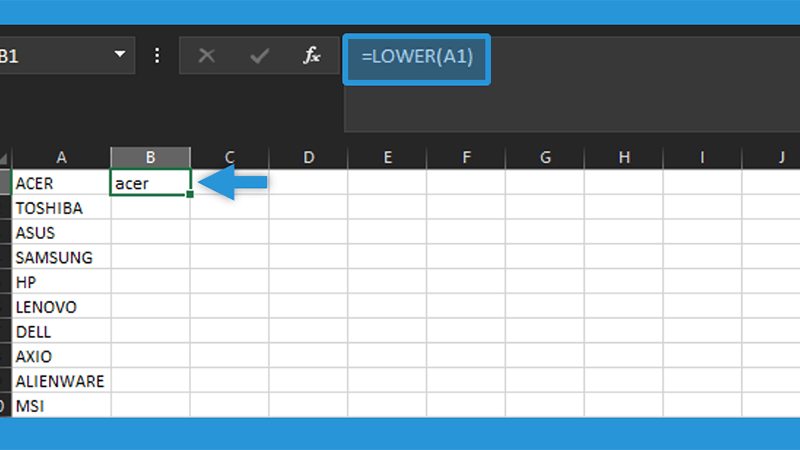
Task: Click the formula bar text =LOWER(A1)
Action: pos(417,57)
